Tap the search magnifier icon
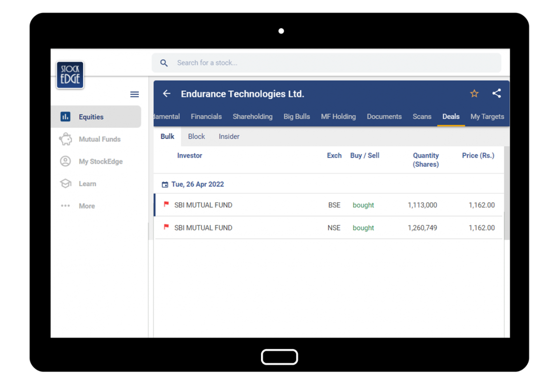The image size is (555, 392). point(164,63)
